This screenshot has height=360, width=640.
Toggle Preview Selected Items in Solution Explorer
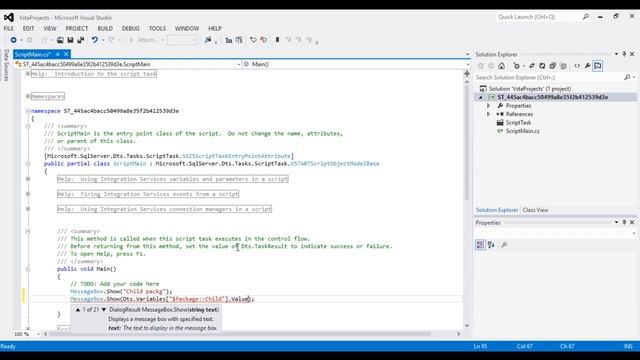pos(598,66)
